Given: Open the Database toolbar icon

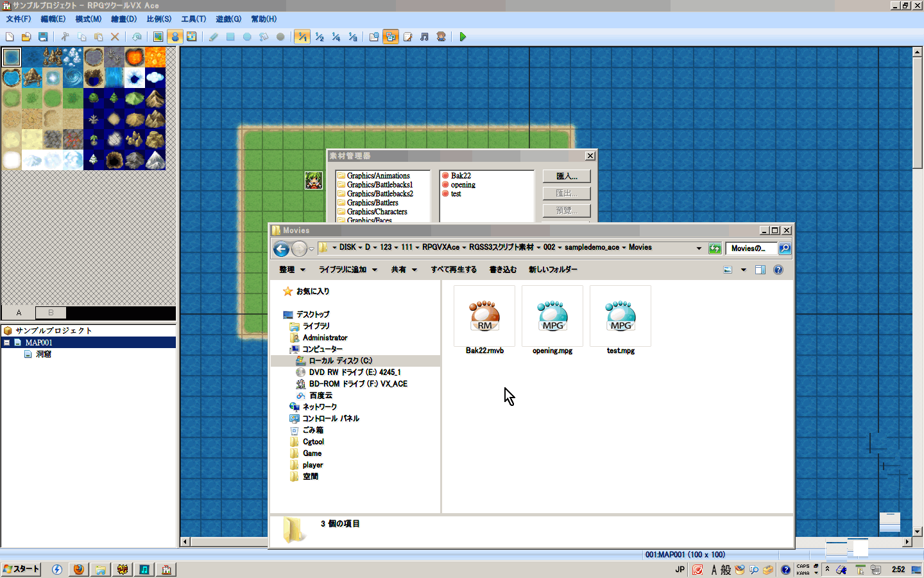Looking at the screenshot, I should pos(374,37).
